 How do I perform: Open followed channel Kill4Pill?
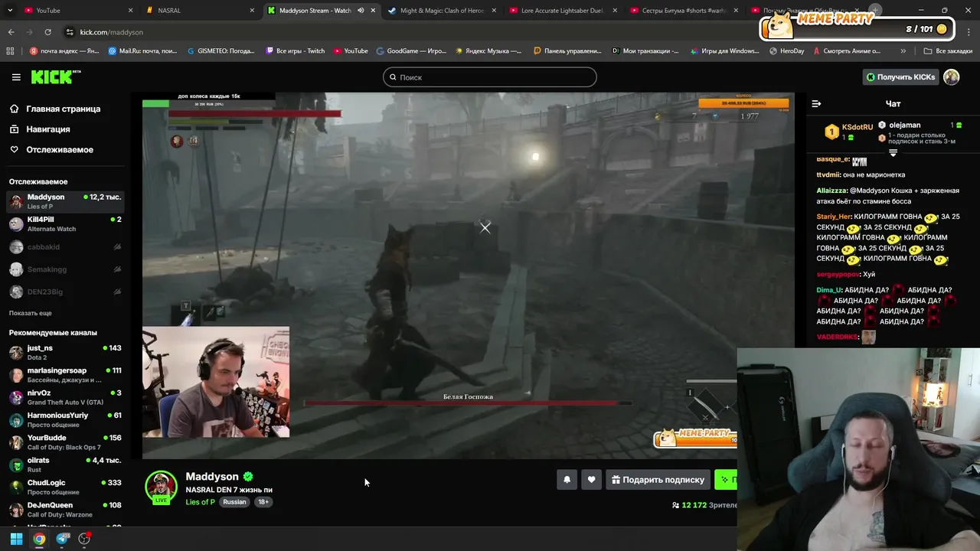(x=65, y=223)
